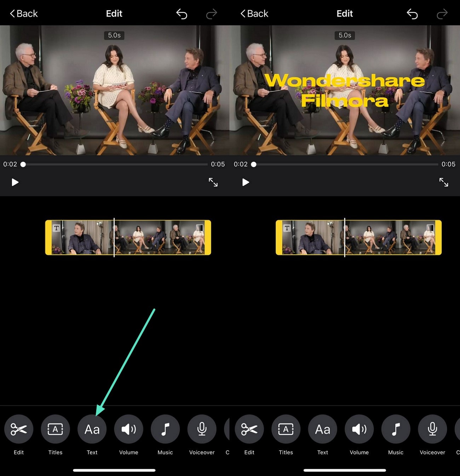Click playback scrubber handle in right screen

click(254, 164)
